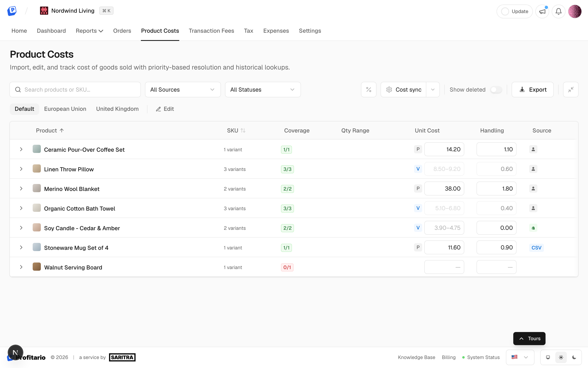Click the Walnut Serving Board color thumbnail
Viewport: 588px width, 368px height.
(37, 267)
